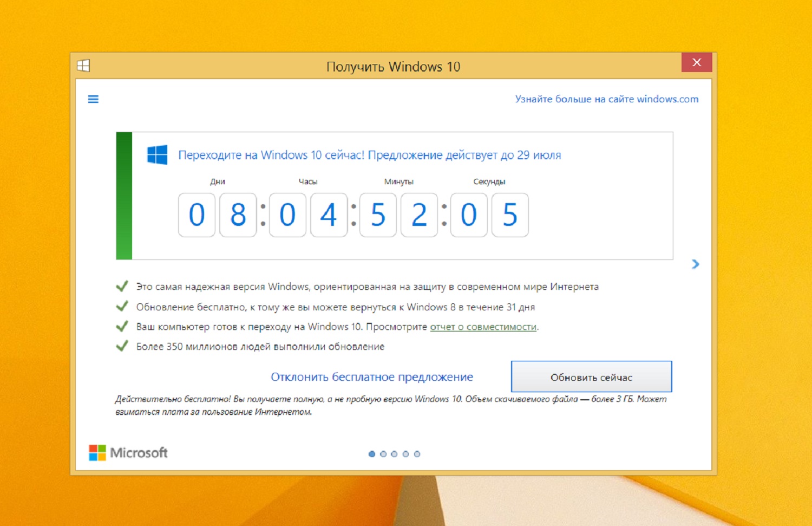Click the 'Получить Windows 10' title text
The height and width of the screenshot is (526, 812).
click(x=394, y=67)
